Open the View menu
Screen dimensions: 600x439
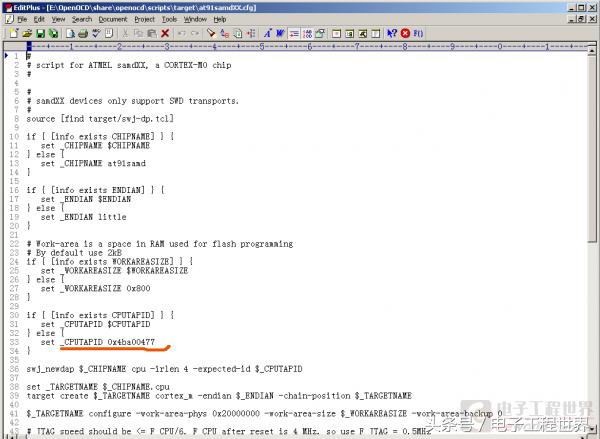(x=59, y=19)
